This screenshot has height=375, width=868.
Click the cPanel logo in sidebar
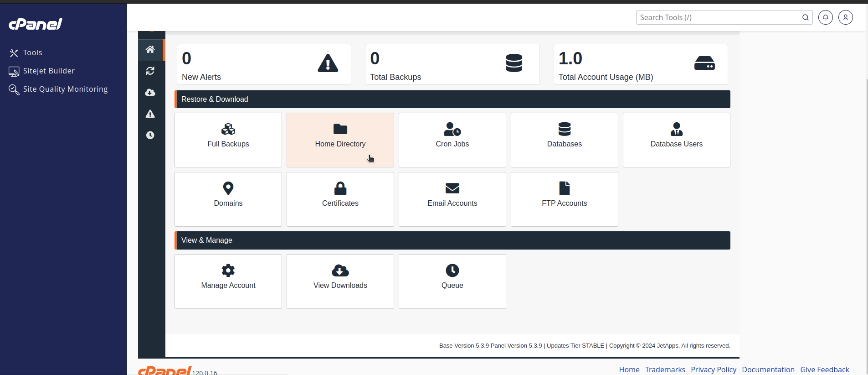pos(36,24)
